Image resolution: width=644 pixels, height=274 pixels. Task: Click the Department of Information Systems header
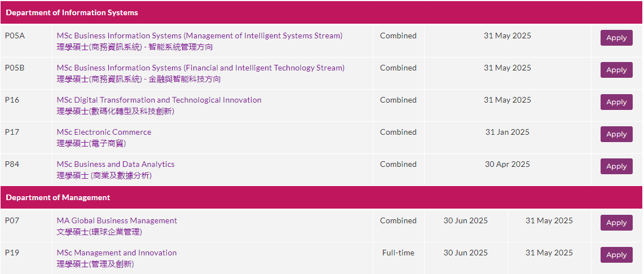click(x=322, y=12)
